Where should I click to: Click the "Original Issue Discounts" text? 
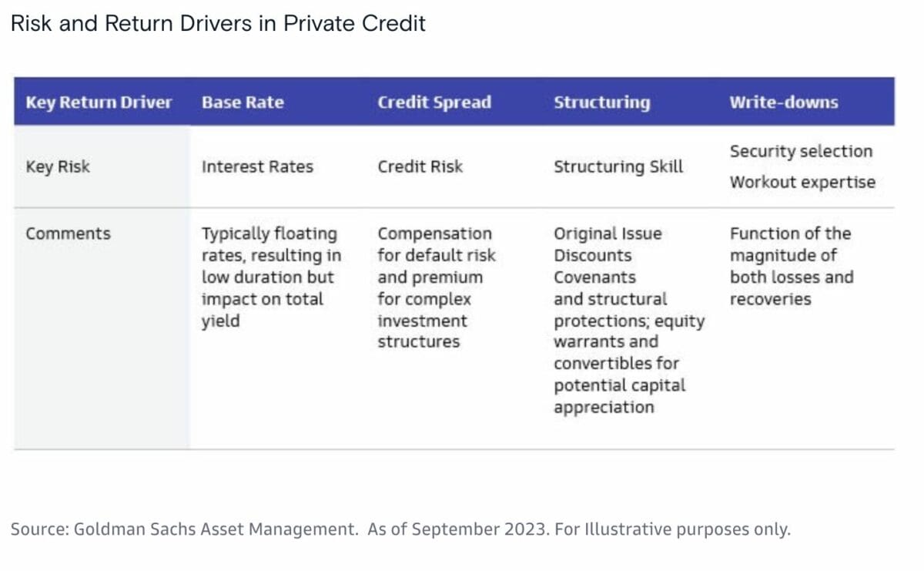click(608, 244)
